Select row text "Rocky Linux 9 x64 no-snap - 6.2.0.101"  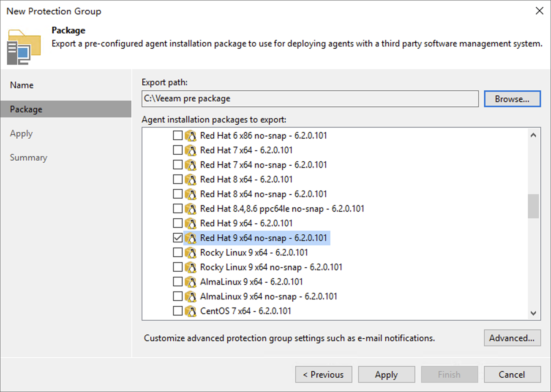click(x=271, y=267)
